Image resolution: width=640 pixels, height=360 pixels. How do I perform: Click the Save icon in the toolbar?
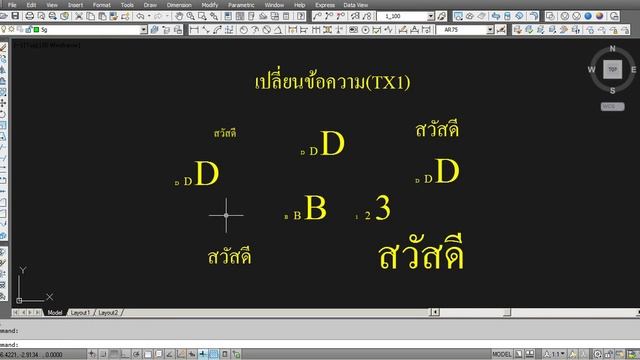[15, 16]
